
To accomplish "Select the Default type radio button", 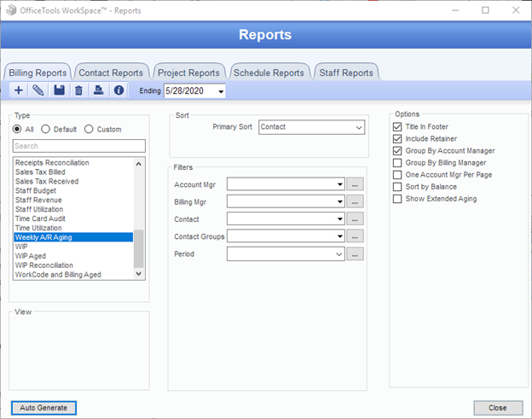I will (x=45, y=129).
